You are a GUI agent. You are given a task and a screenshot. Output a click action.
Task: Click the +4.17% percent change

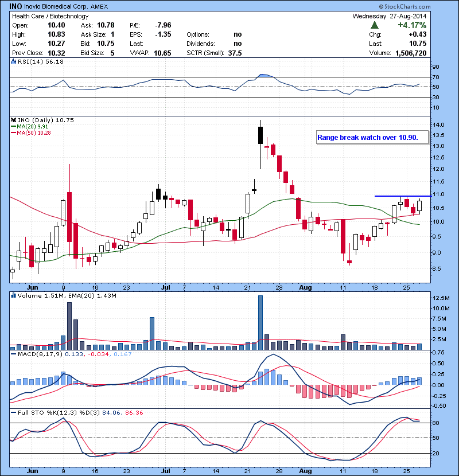point(412,25)
